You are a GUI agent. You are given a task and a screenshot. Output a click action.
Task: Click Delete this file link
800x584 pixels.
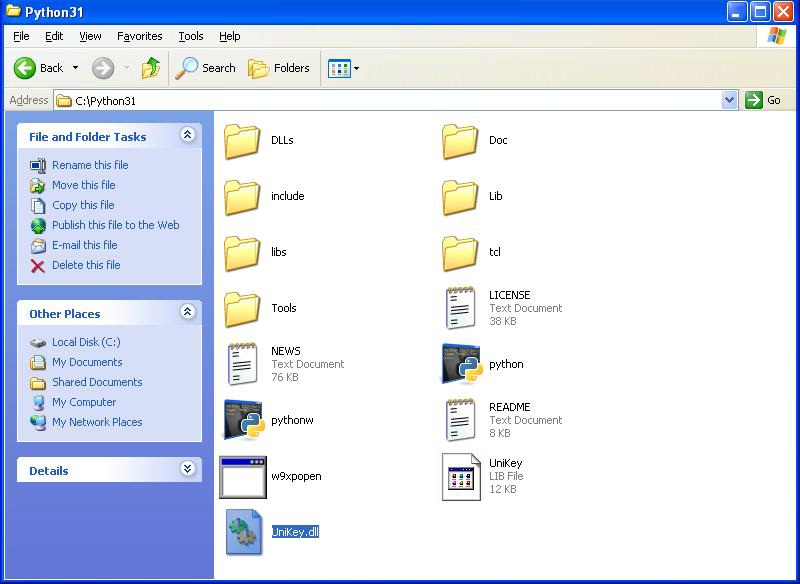click(86, 265)
